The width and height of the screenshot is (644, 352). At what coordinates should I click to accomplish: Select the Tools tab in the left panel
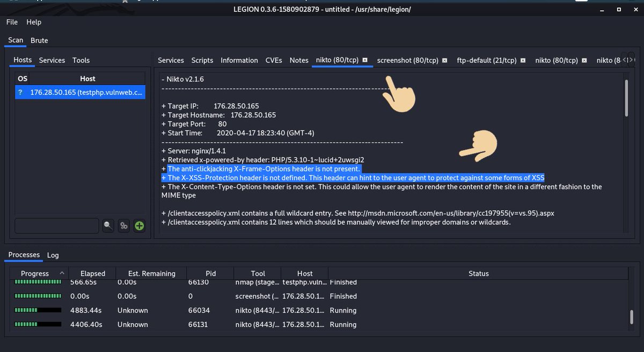point(81,60)
